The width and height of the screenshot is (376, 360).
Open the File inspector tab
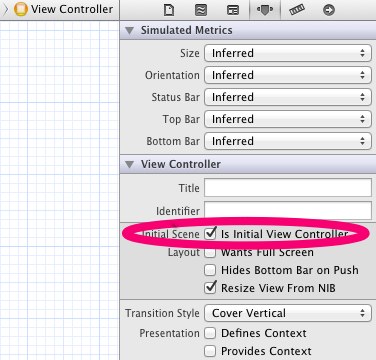tap(169, 10)
